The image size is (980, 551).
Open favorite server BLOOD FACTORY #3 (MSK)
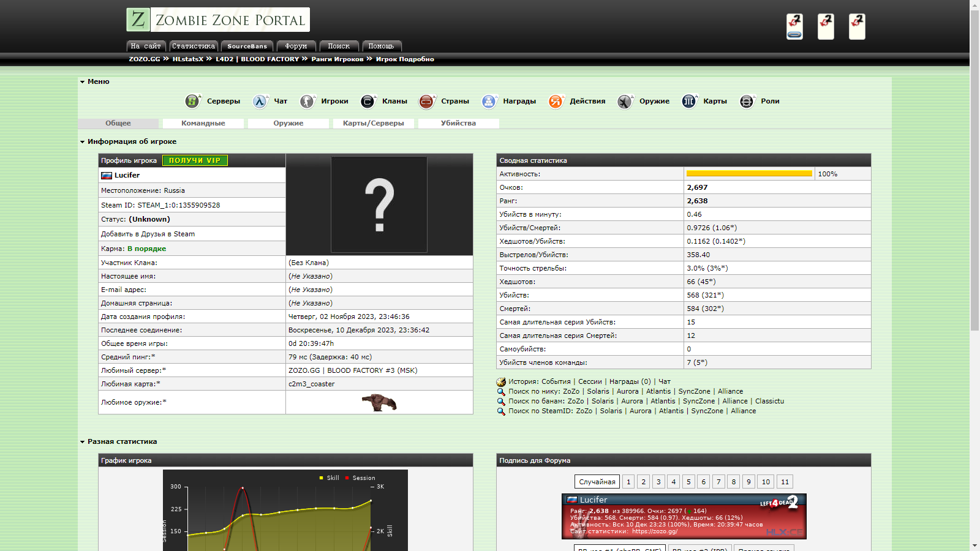[353, 370]
